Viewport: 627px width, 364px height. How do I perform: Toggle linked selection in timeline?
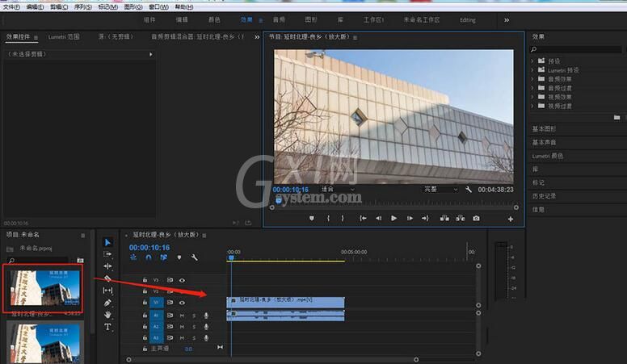click(x=163, y=257)
